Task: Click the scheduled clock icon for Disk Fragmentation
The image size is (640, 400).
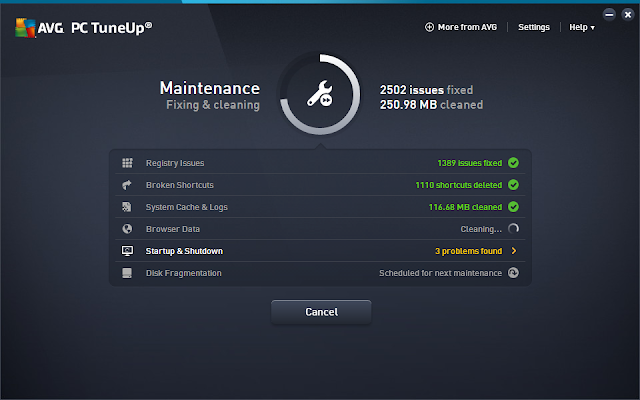Action: (513, 273)
